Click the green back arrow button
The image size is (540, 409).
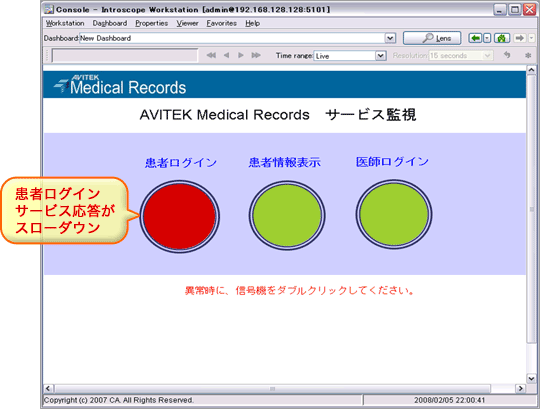tap(476, 38)
